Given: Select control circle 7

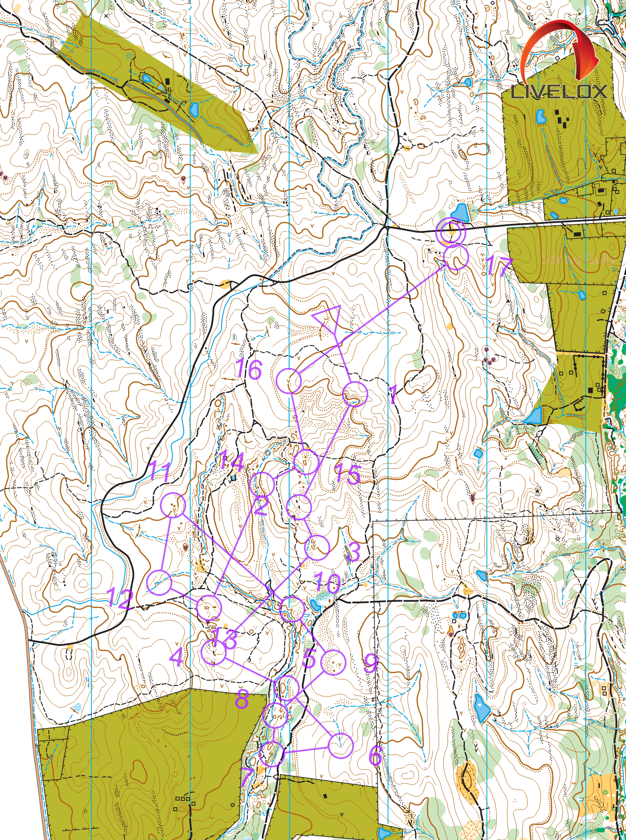Looking at the screenshot, I should coord(271,754).
